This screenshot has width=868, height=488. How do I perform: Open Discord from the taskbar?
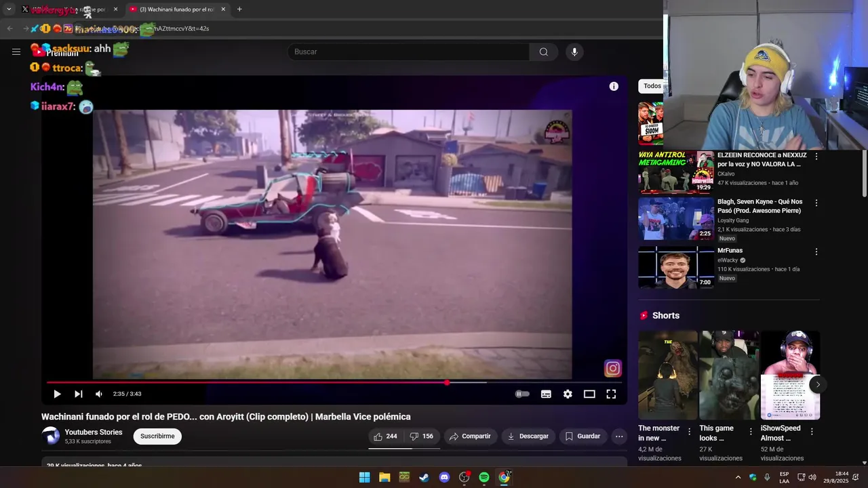(444, 477)
